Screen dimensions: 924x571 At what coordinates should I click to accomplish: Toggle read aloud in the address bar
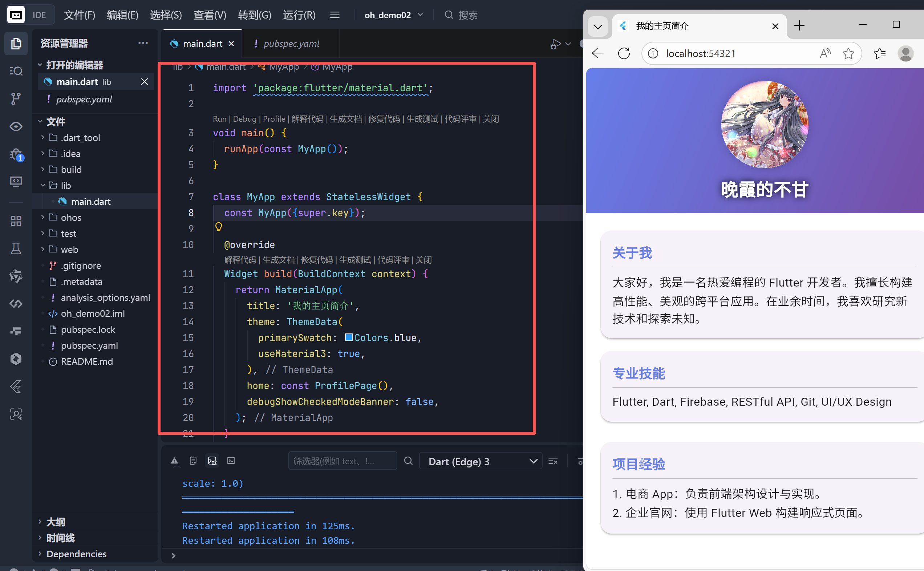(825, 53)
